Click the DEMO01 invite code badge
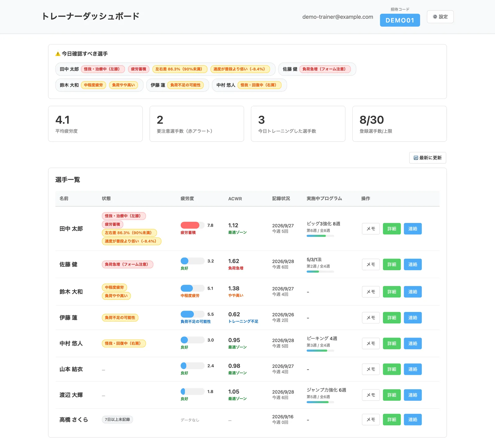 pos(400,20)
